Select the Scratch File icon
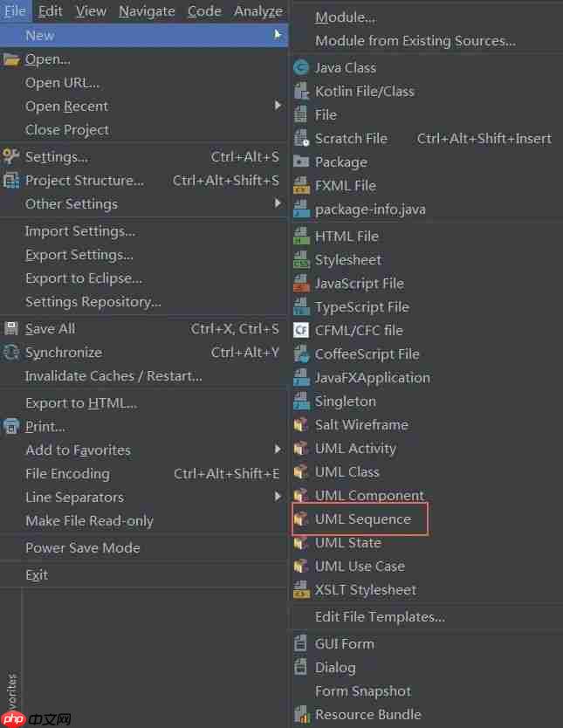This screenshot has height=728, width=563. pyautogui.click(x=301, y=139)
